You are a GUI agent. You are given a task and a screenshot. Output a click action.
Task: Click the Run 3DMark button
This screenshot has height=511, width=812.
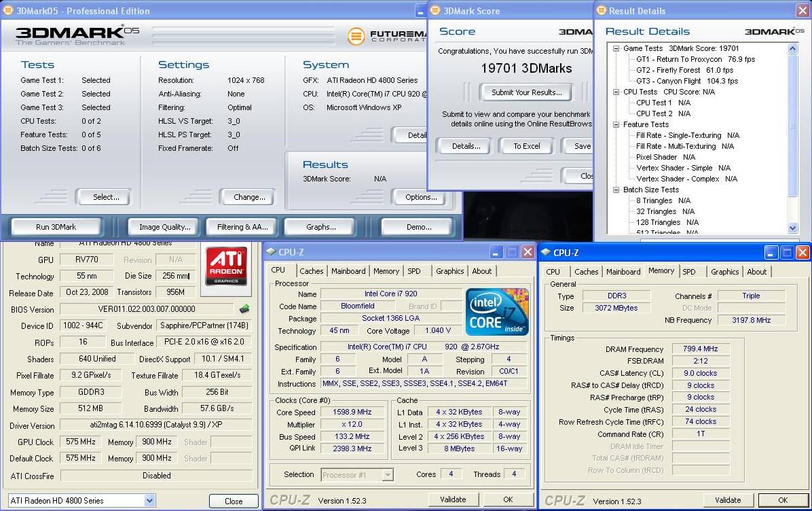click(x=56, y=227)
